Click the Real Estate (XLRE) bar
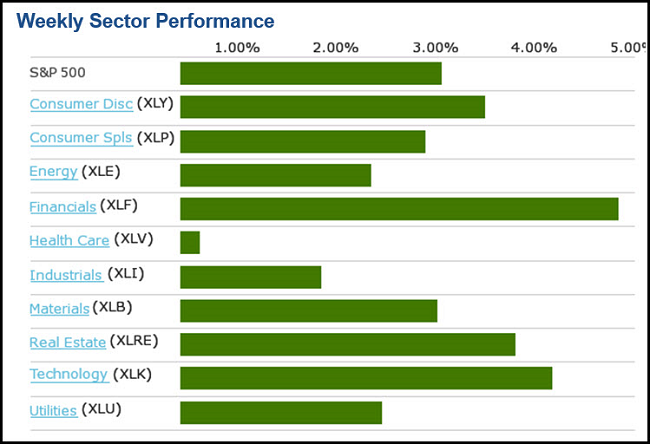Image resolution: width=650 pixels, height=444 pixels. pyautogui.click(x=347, y=344)
